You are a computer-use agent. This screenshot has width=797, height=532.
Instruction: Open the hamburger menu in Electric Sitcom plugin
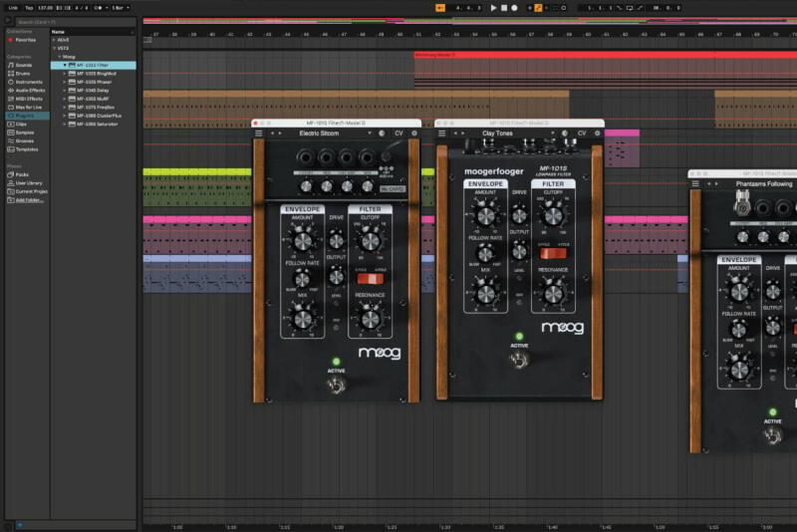coord(259,133)
